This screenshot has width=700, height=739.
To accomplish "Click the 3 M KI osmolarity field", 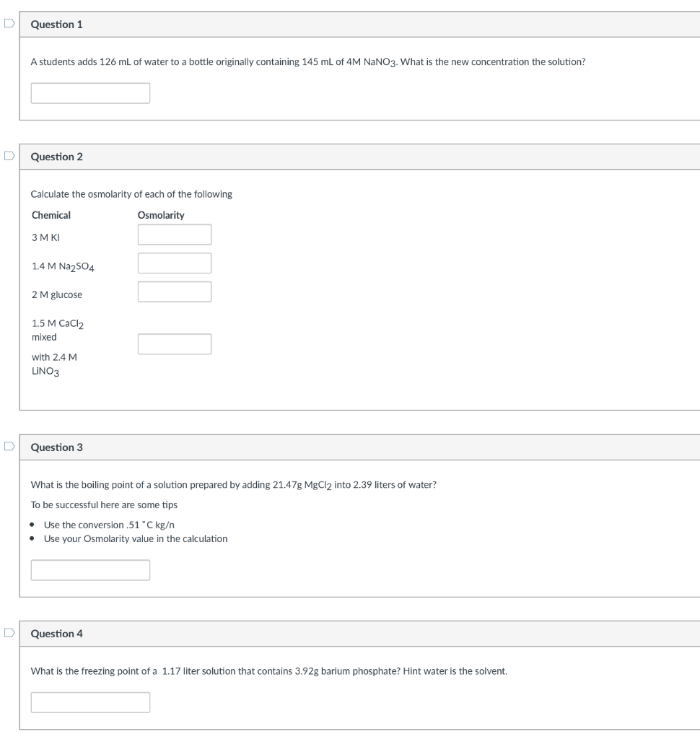I will tap(175, 235).
